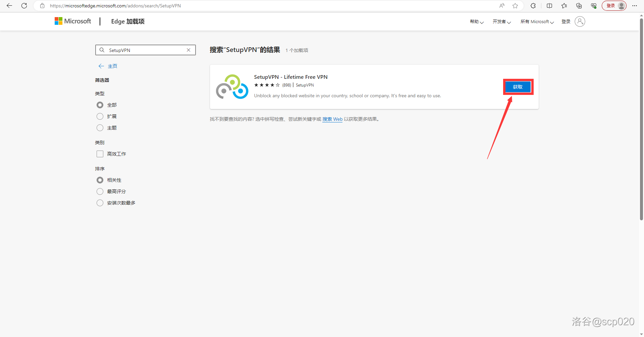Screen dimensions: 644x337
Task: Click scrollbar down arrow
Action: click(641, 334)
